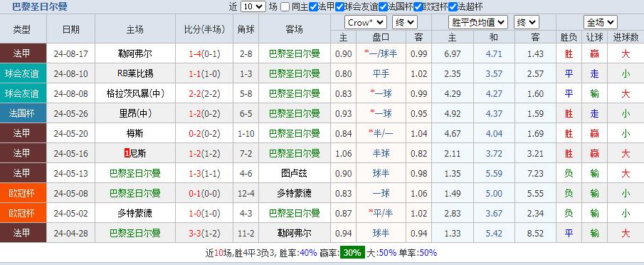
Task: Click the 法国杯 label for 24-05-26
Action: point(22,113)
